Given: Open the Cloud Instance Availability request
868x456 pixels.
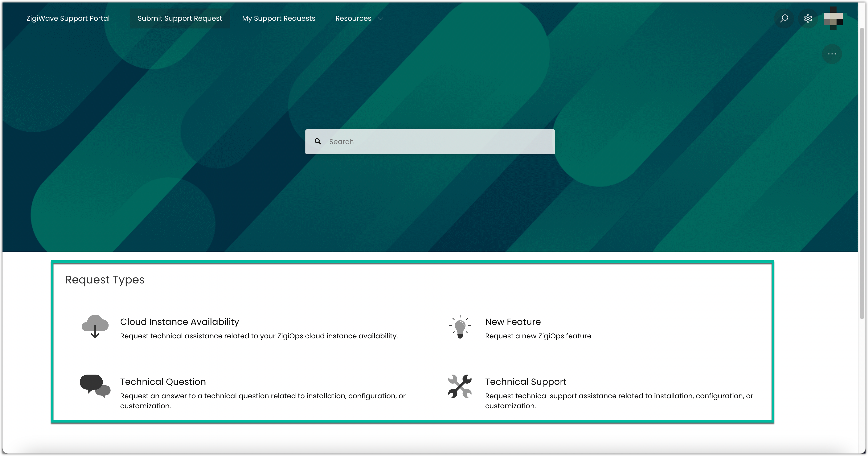Looking at the screenshot, I should tap(179, 322).
